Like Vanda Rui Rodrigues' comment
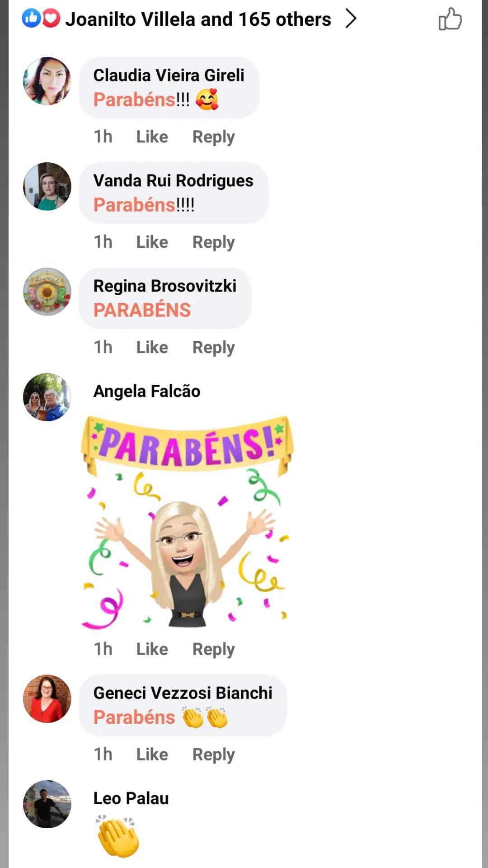Viewport: 488px width, 868px height. (152, 242)
